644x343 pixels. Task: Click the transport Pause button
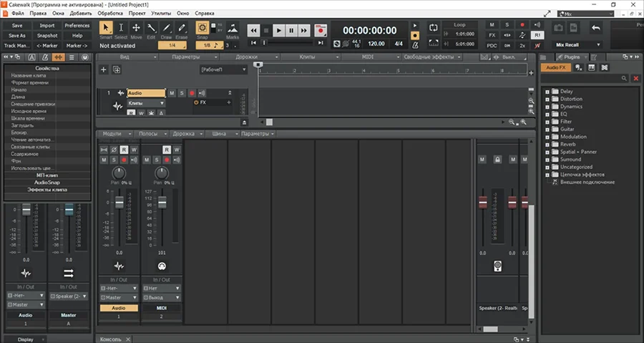point(291,30)
